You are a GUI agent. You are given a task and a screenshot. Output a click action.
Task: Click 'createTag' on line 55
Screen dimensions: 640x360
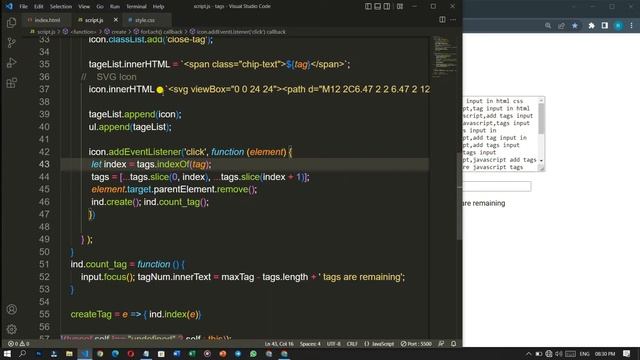[x=91, y=314]
